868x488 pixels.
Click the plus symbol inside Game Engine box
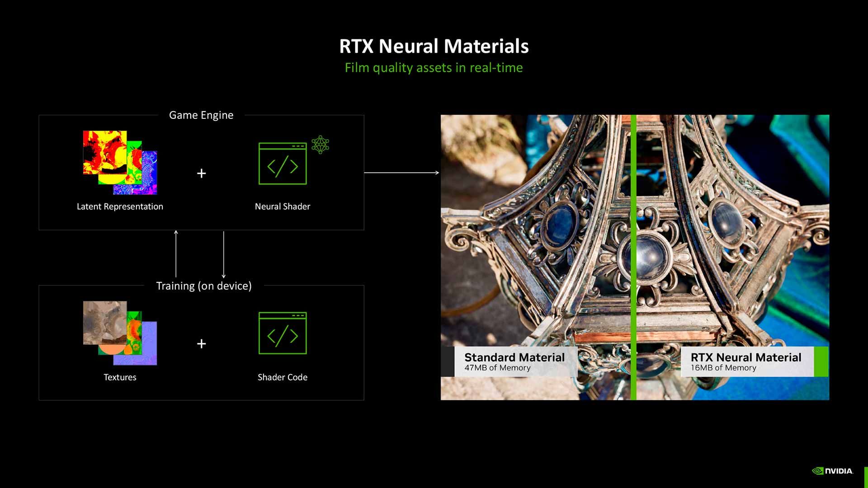tap(201, 173)
